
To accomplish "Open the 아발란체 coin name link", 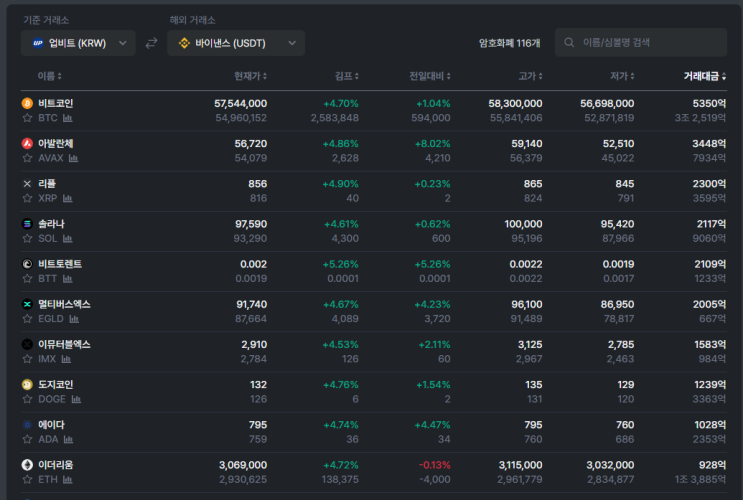I will point(55,143).
